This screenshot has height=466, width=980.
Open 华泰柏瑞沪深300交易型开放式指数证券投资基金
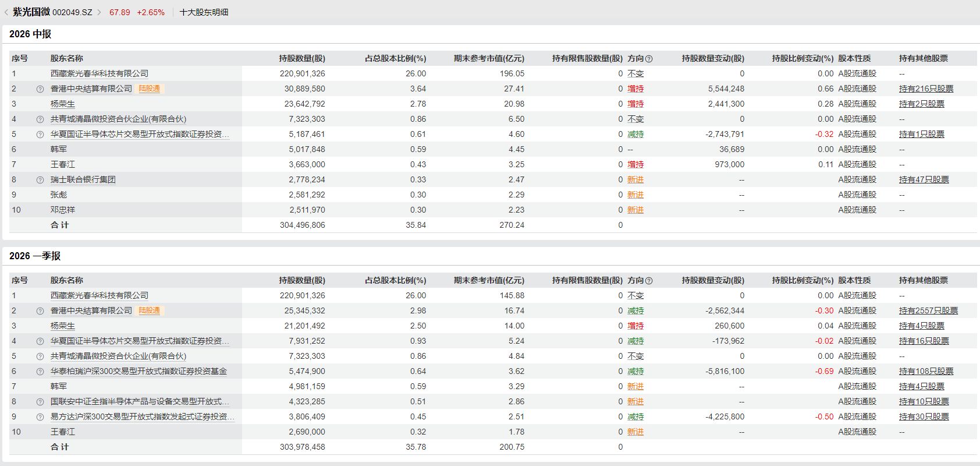139,371
